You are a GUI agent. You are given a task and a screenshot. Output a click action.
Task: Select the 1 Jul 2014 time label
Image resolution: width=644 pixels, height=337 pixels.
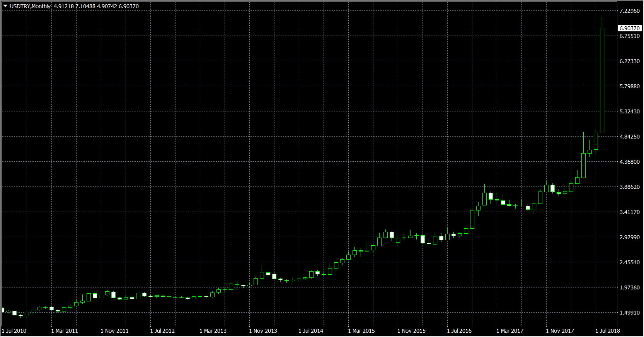pyautogui.click(x=311, y=331)
